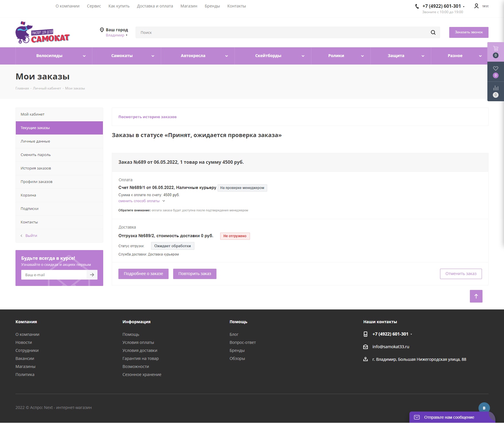
Task: Open the shopping cart icon in side panel
Action: [495, 48]
